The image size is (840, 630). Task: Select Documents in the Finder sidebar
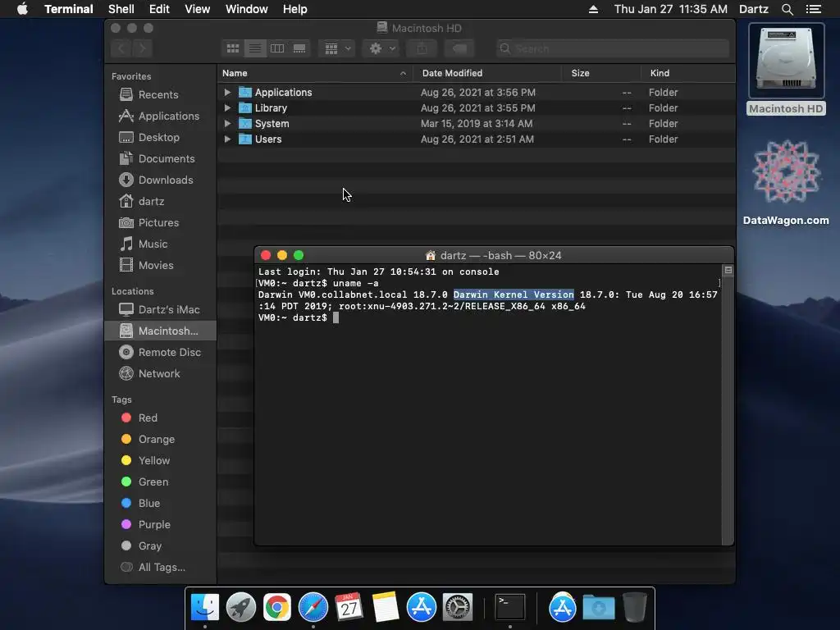coord(161,159)
